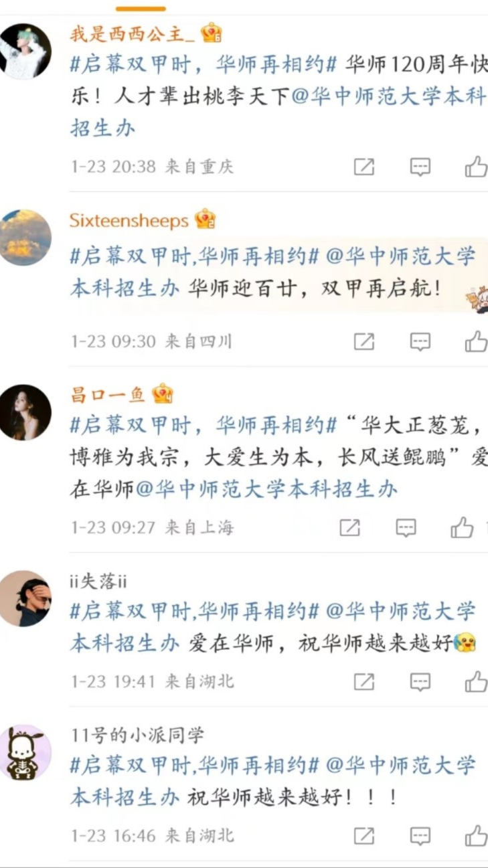Viewport: 488px width, 868px height.
Task: Open the username 昌口一鱼
Action: point(108,394)
